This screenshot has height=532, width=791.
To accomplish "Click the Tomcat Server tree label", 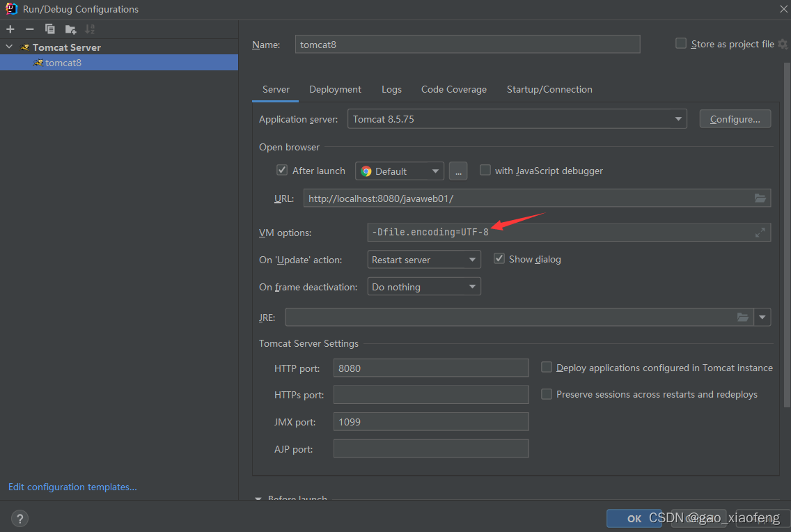I will click(67, 47).
